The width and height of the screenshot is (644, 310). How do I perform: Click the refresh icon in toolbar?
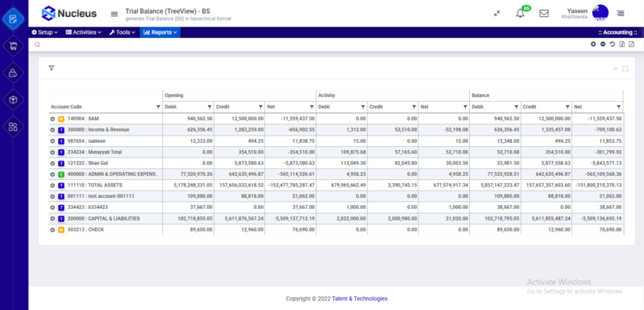[613, 44]
